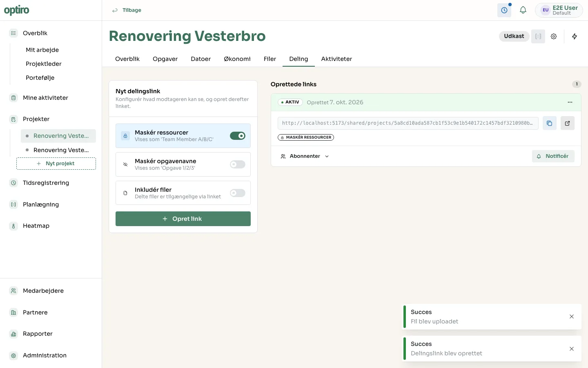Click the planning icon next to Udkast
588x368 pixels.
tap(538, 36)
